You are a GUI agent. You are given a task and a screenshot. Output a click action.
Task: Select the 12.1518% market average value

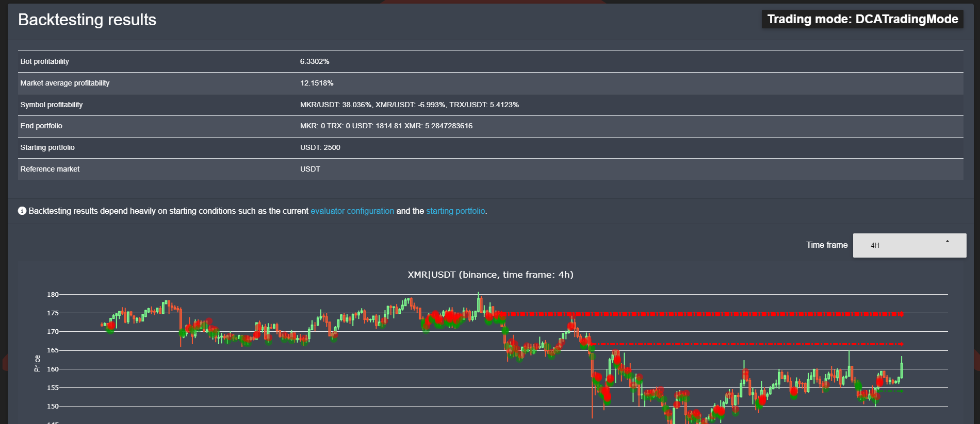click(x=317, y=83)
